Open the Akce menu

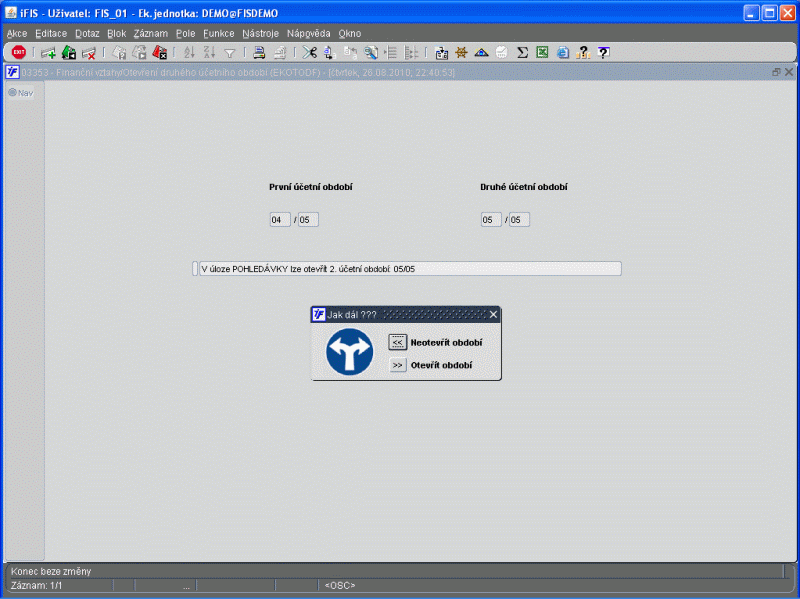coord(17,34)
